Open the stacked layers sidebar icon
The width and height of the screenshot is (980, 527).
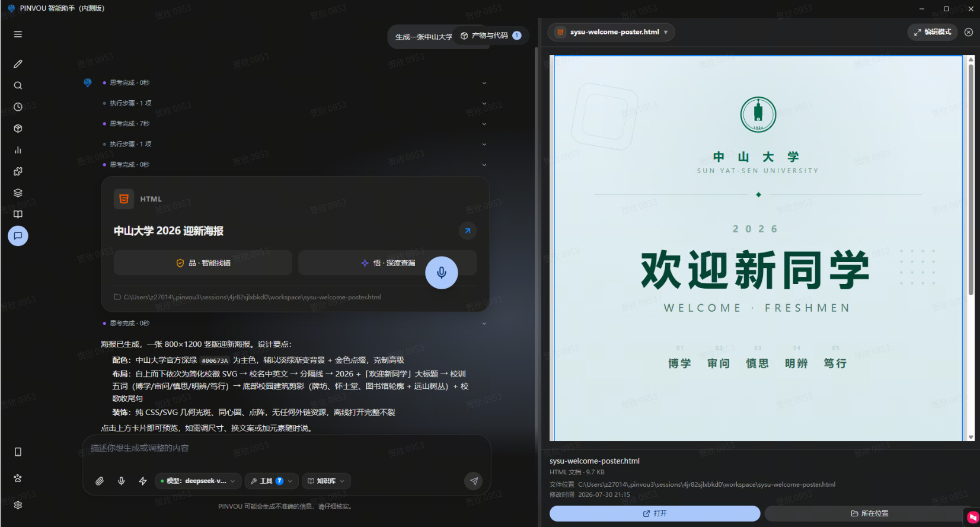click(x=18, y=193)
